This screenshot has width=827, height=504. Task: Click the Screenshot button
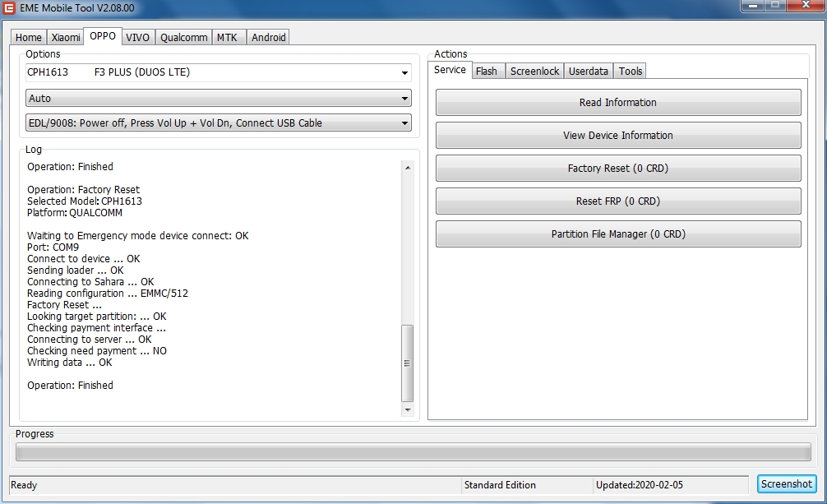click(787, 484)
